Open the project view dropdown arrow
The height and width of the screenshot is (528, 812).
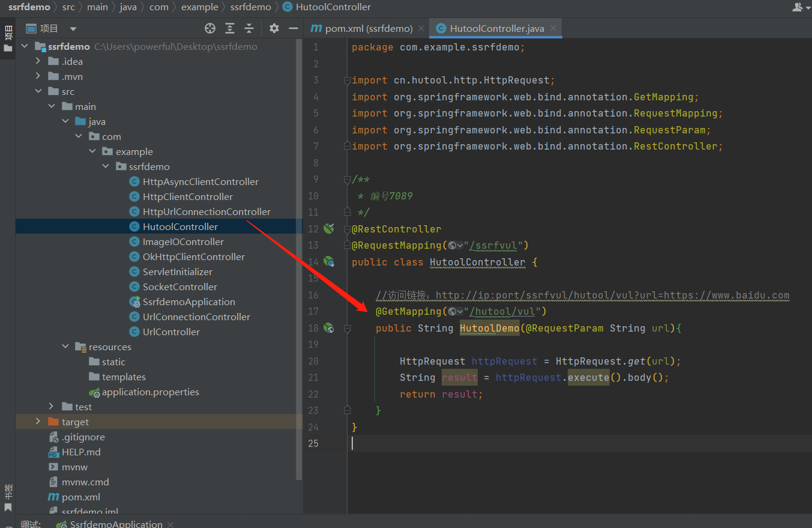(x=73, y=29)
